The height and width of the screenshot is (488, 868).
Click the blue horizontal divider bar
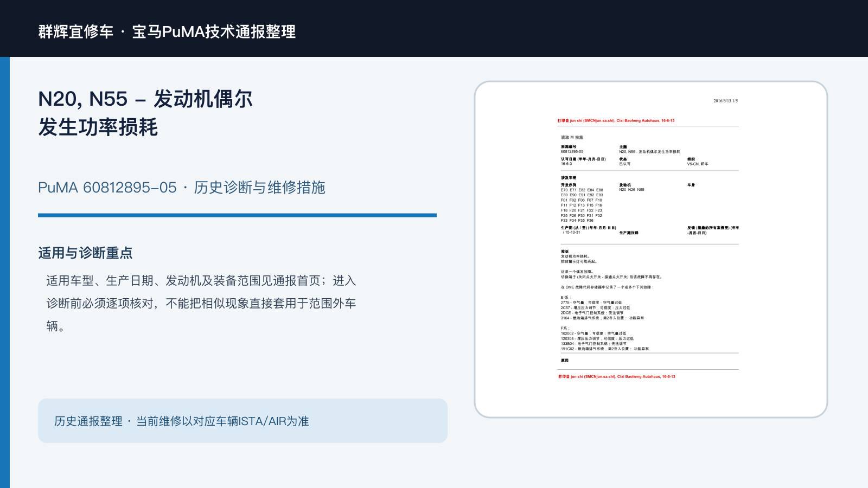[237, 215]
